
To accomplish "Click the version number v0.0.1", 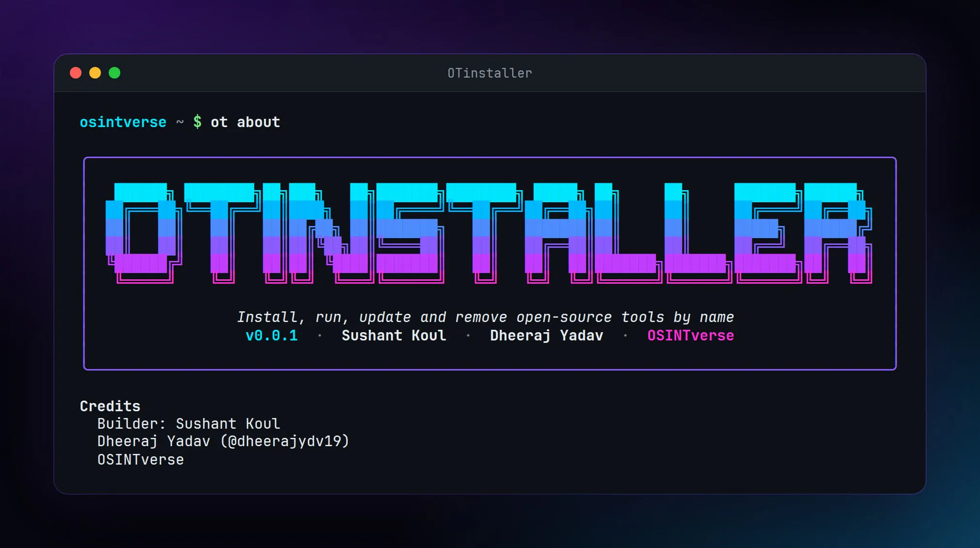I will 272,336.
